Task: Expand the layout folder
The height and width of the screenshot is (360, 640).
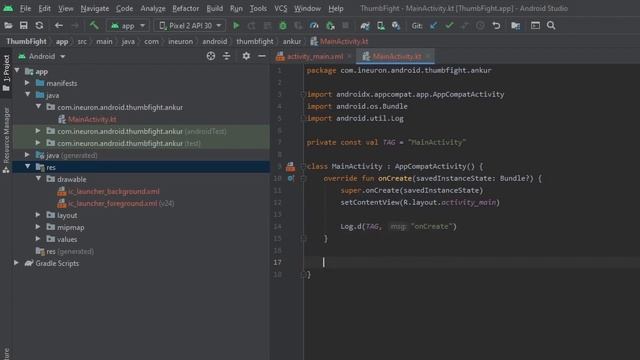Action: [38, 215]
